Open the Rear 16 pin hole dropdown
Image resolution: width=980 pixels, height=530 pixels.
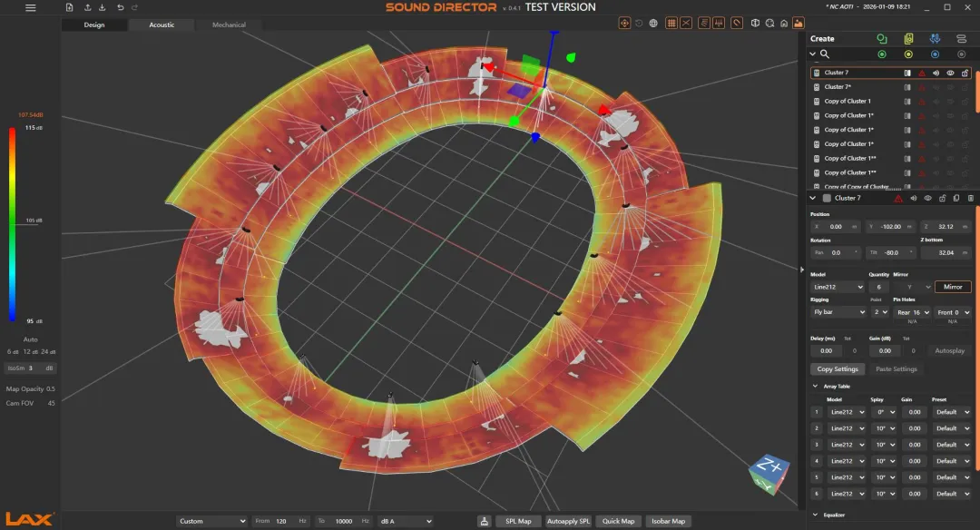pyautogui.click(x=913, y=312)
